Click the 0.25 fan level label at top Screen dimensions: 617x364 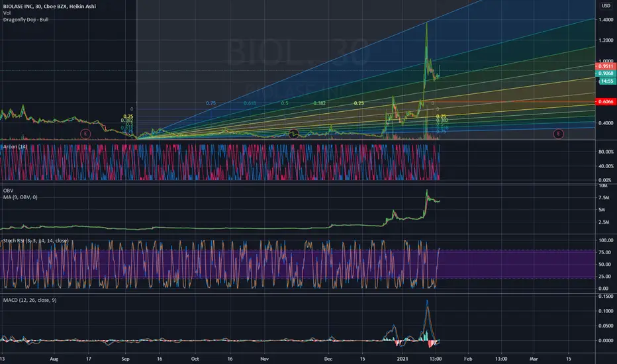[x=359, y=103]
